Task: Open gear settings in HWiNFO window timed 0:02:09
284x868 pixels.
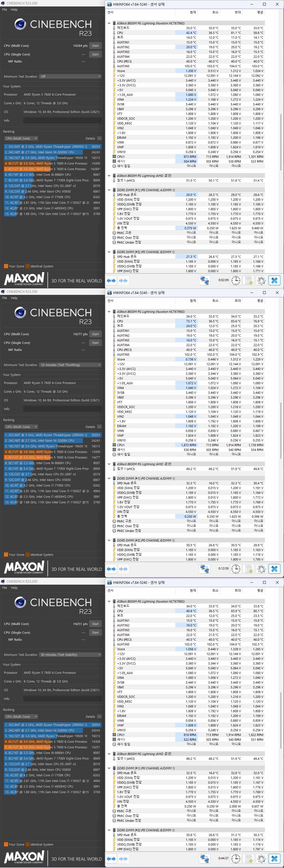Action: [x=261, y=280]
